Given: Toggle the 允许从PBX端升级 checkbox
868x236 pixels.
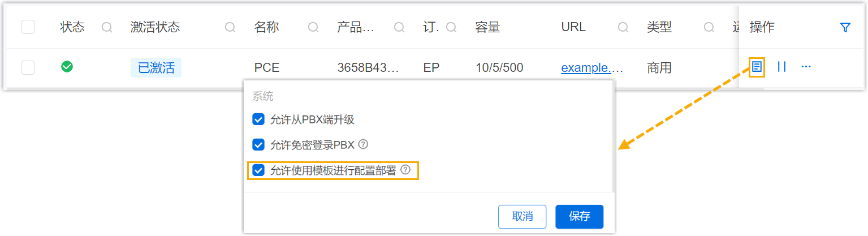Looking at the screenshot, I should click(x=258, y=119).
